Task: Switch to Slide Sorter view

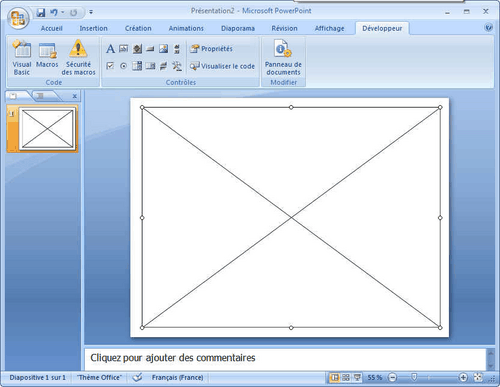Action: click(x=346, y=377)
